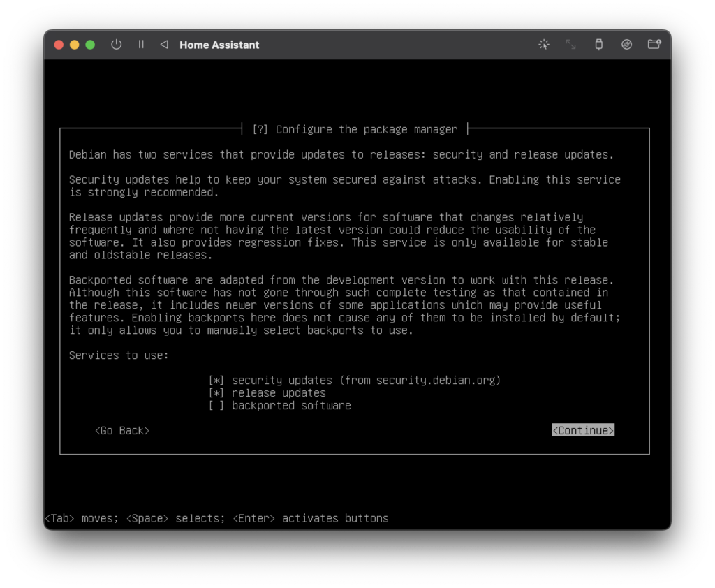The width and height of the screenshot is (715, 588).
Task: Click the power icon in the VM toolbar
Action: tap(117, 44)
